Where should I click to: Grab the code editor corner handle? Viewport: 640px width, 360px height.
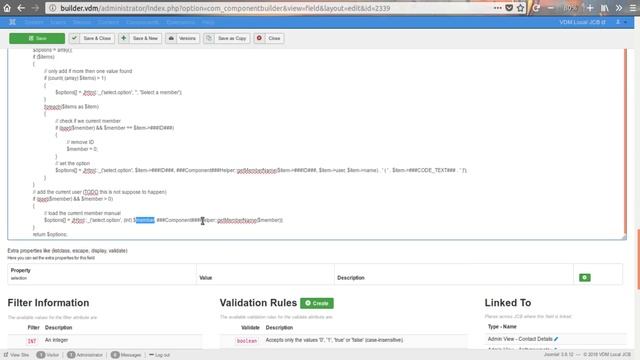[x=624, y=237]
